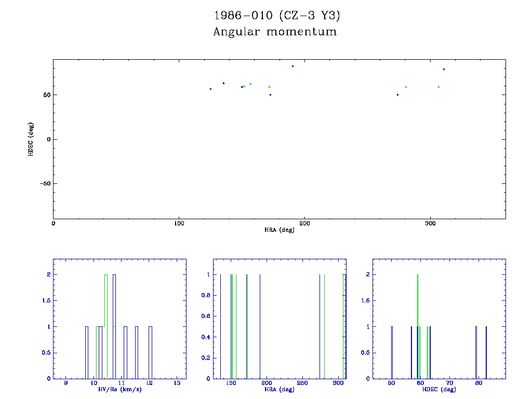Click the leftmost blue scatter point near HRA 125

coord(210,89)
